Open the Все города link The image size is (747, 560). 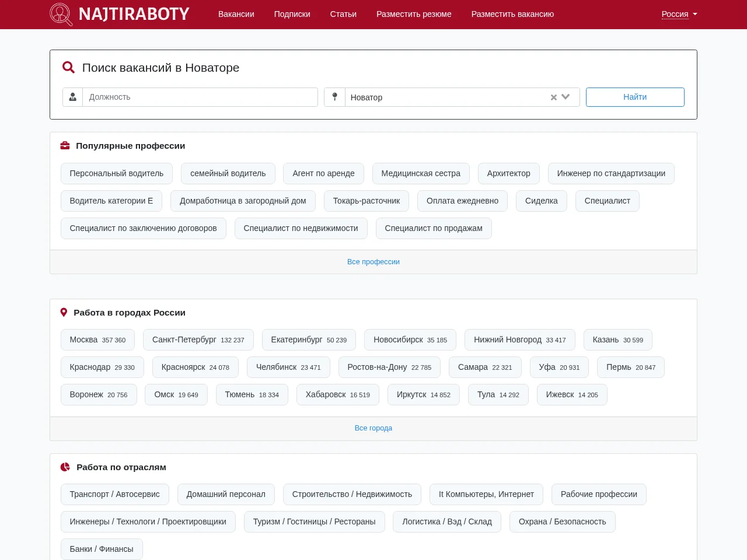(373, 428)
